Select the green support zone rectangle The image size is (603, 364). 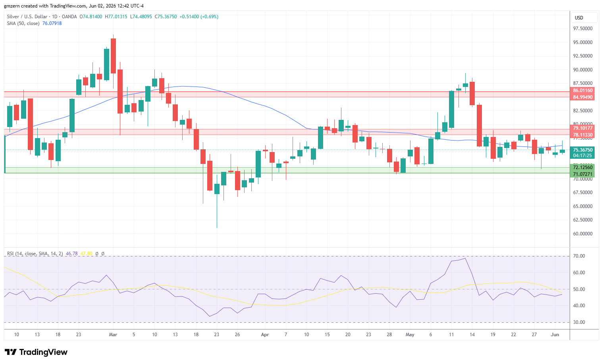(x=287, y=170)
